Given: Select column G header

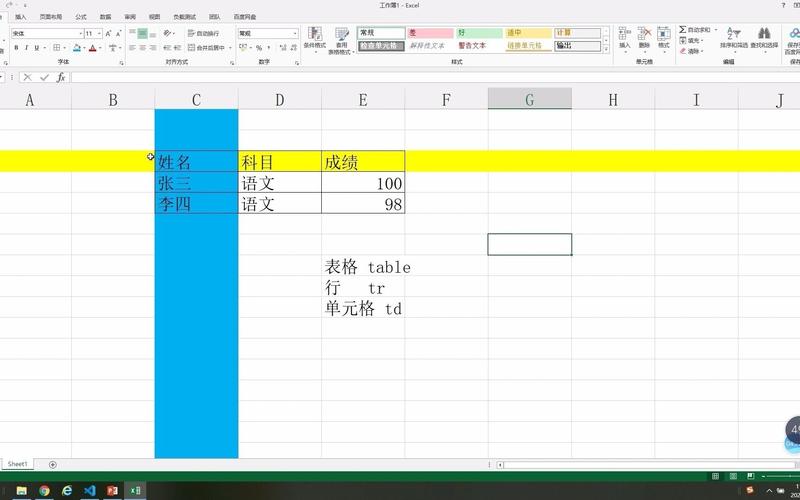Looking at the screenshot, I should [x=530, y=98].
